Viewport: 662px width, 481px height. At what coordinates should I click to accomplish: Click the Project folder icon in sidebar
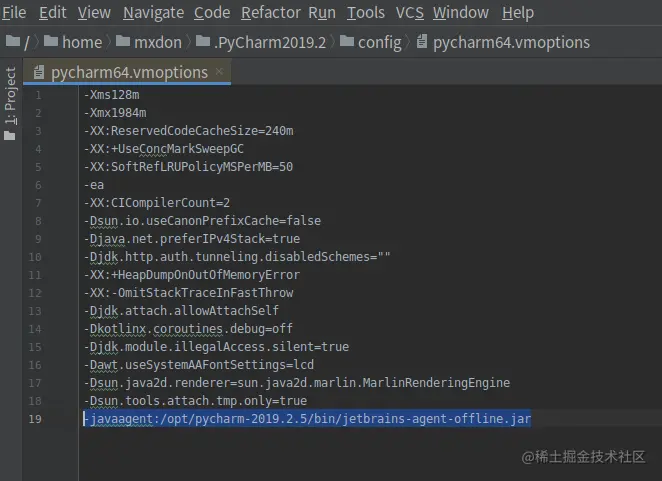point(9,136)
